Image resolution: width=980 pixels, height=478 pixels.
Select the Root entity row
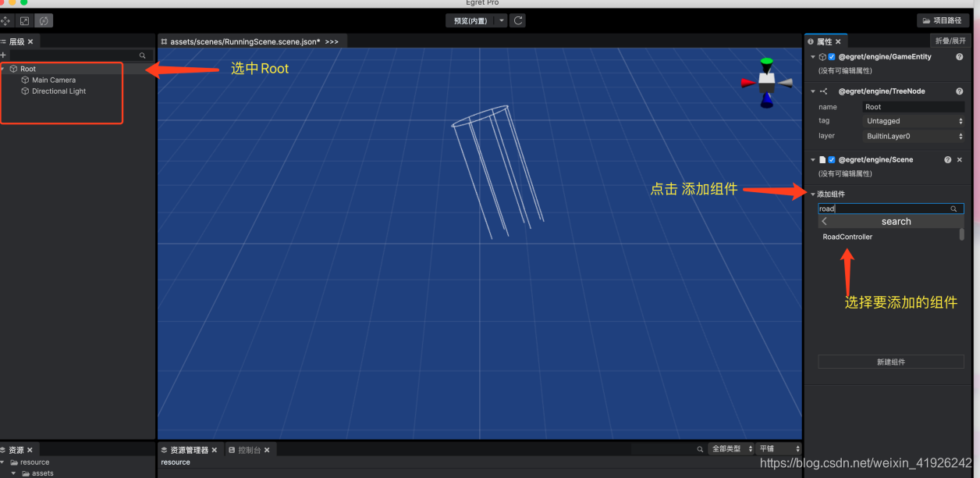point(77,69)
